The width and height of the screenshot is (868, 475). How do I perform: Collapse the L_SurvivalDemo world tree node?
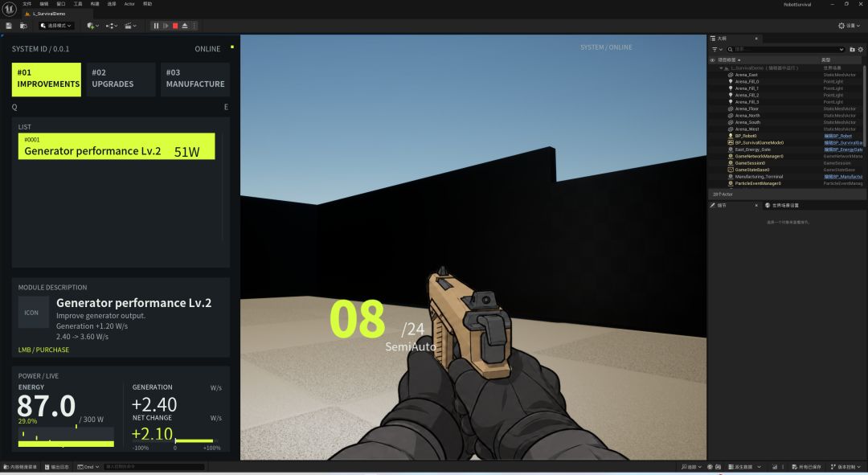(721, 68)
